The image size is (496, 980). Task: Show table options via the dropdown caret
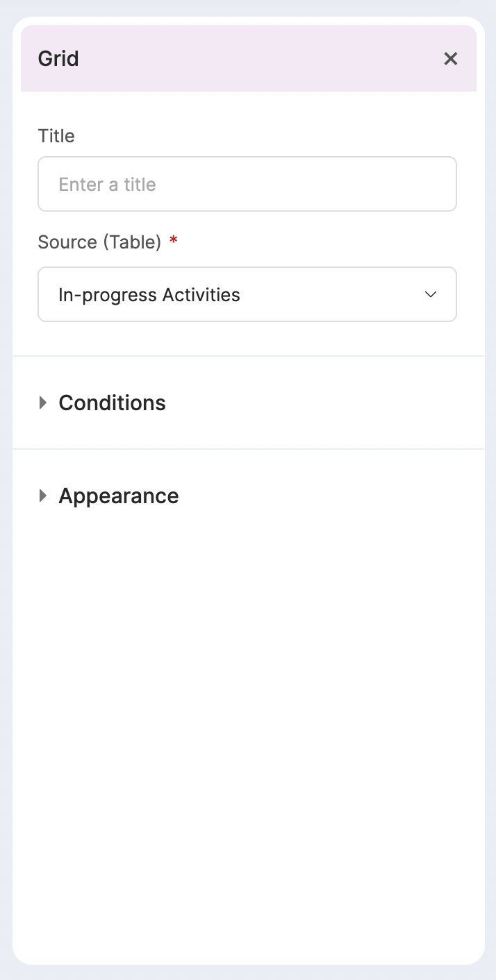[431, 294]
